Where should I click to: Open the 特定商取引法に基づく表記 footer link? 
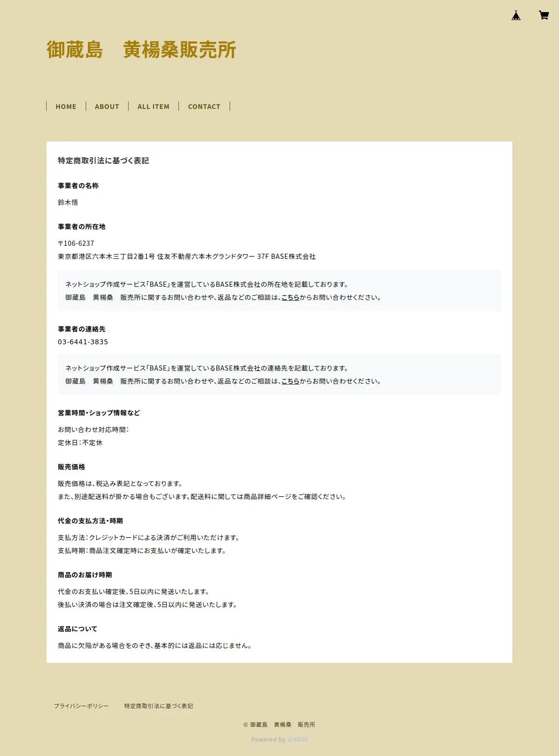[x=158, y=706]
